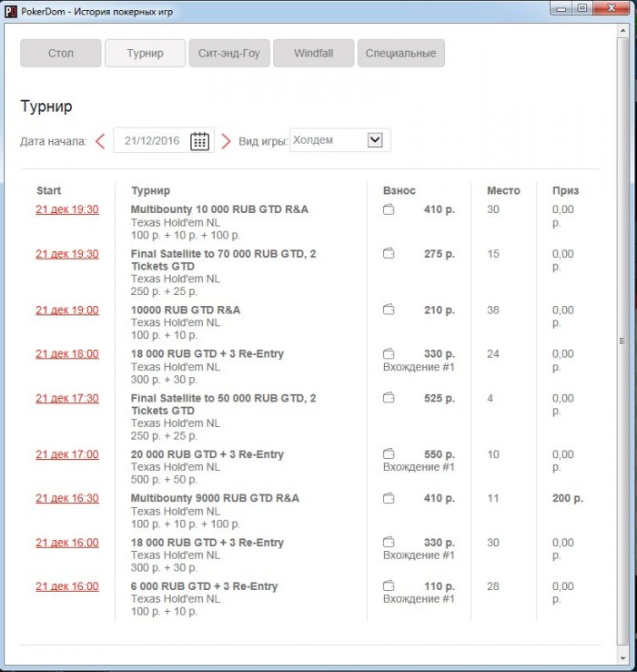Click wallet icon next to 550 р.

(x=389, y=453)
